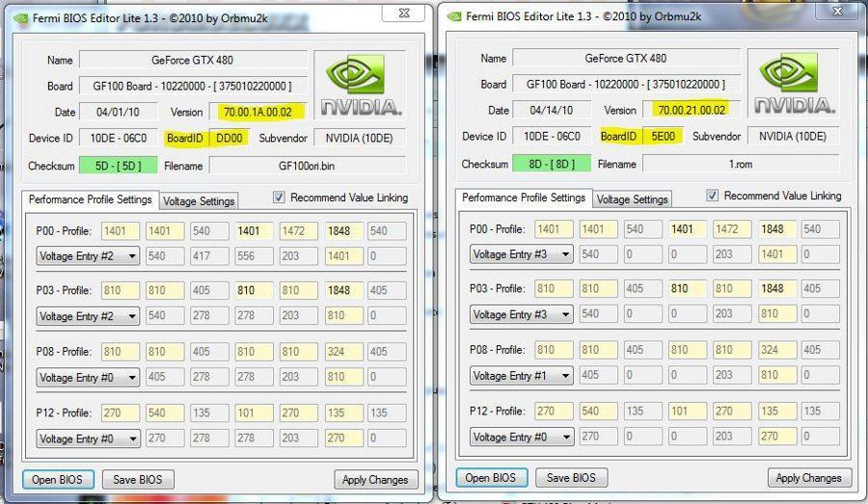Click Subvendor field in right window
Screen dimensions: 868x504
point(793,136)
